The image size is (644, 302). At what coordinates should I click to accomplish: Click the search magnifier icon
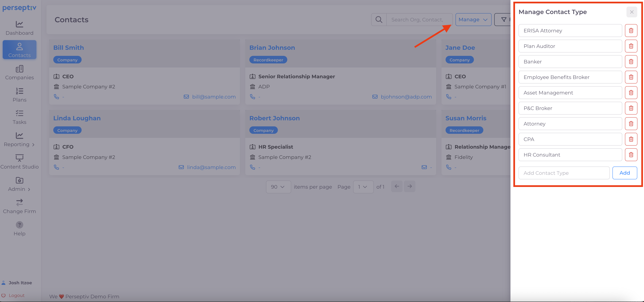pyautogui.click(x=379, y=20)
